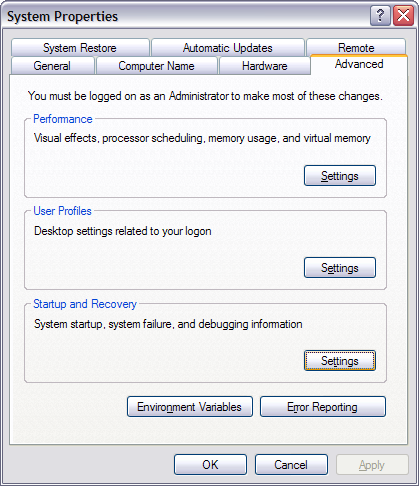
Task: Open User Profiles Settings
Action: (340, 268)
